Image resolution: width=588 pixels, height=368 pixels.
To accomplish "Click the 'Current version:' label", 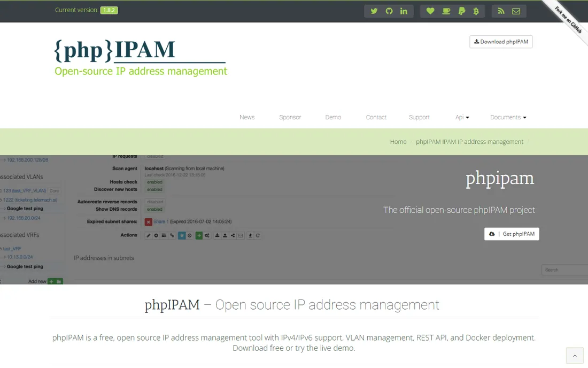I will point(76,10).
